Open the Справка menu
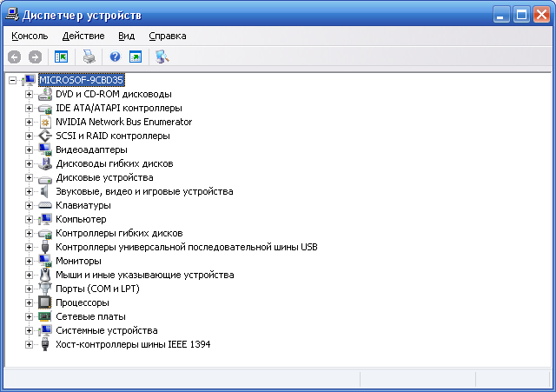 [x=168, y=36]
